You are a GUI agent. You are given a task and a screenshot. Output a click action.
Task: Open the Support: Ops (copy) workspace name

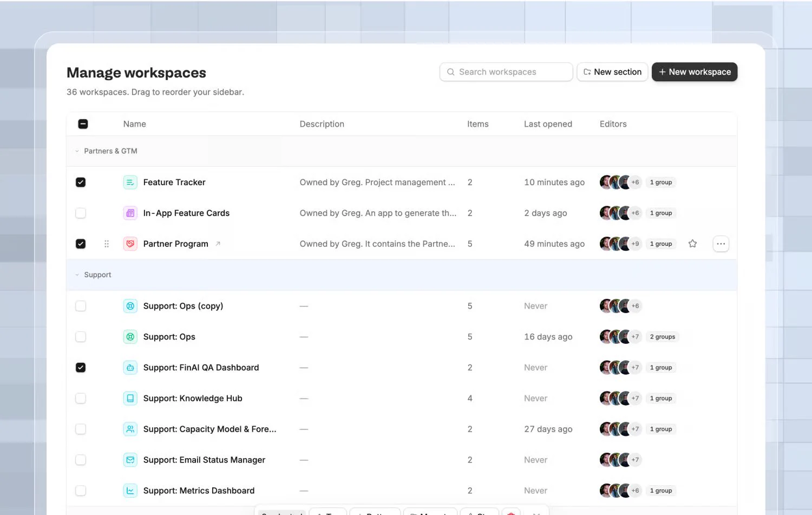(183, 306)
